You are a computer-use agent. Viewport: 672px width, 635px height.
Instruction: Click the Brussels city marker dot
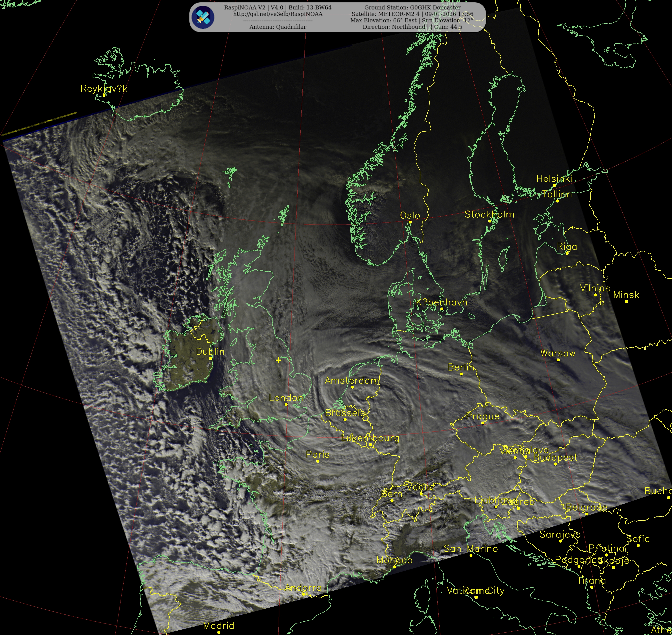click(x=345, y=419)
